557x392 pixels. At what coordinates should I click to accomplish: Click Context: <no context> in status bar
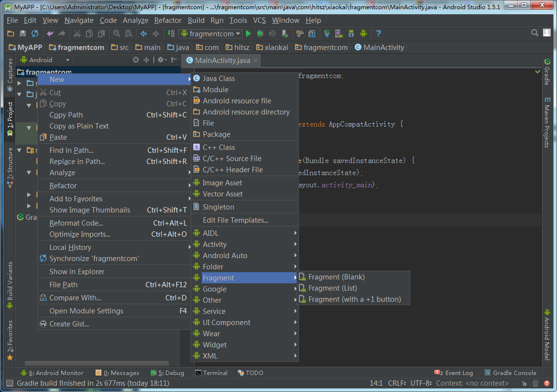click(x=472, y=383)
